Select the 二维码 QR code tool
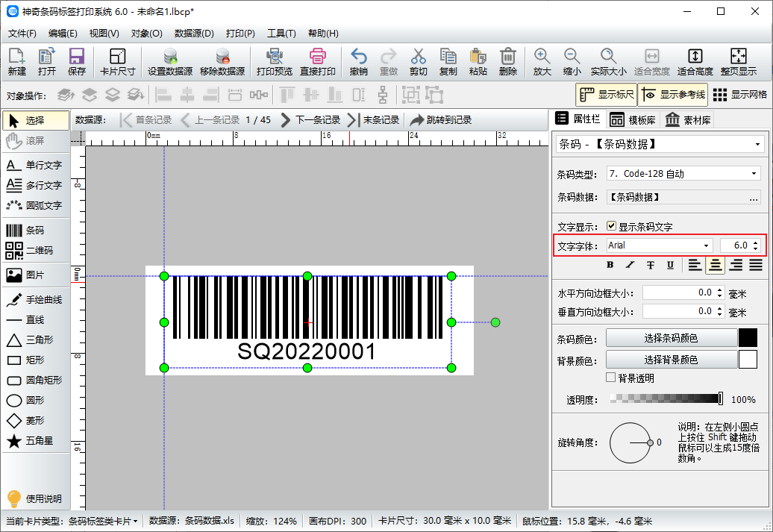Image resolution: width=773 pixels, height=532 pixels. click(35, 247)
